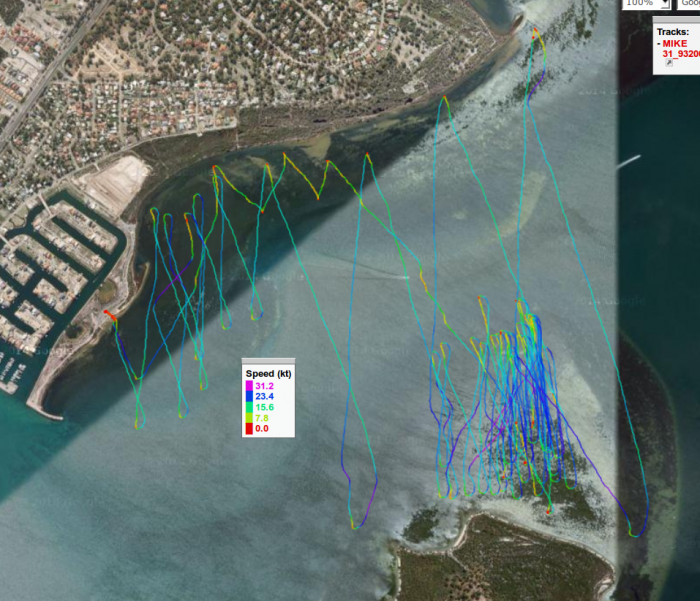Select the yellow-green 7.8 speed swatch

[249, 418]
